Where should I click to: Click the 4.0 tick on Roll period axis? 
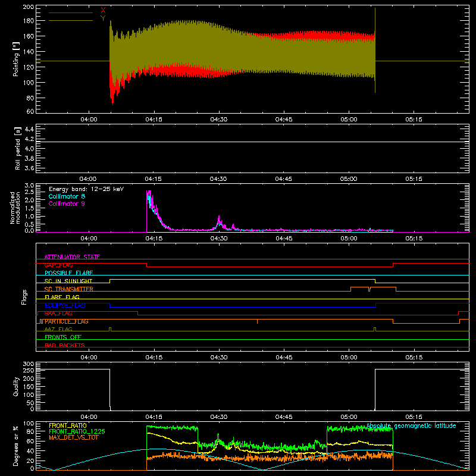tap(29, 149)
